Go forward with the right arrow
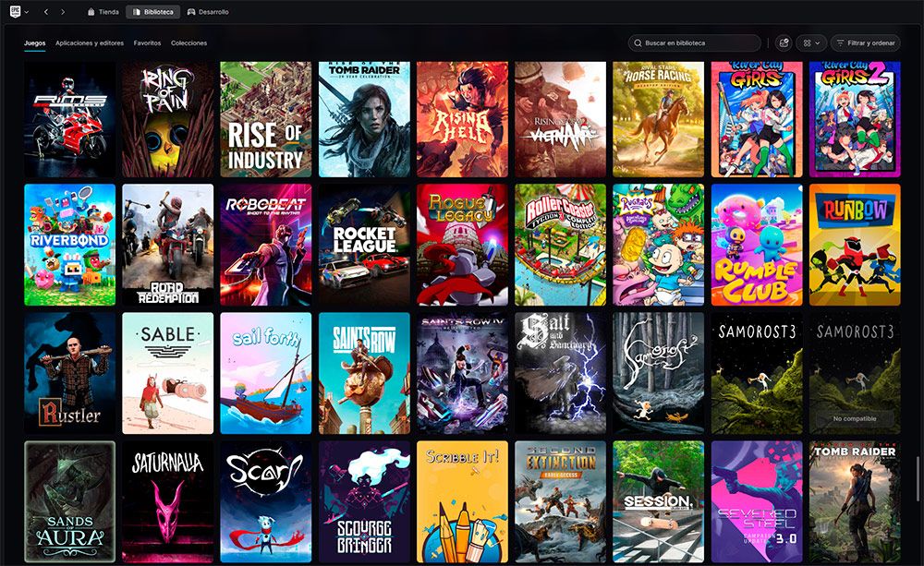Viewport: 924px width, 566px height. pos(63,12)
